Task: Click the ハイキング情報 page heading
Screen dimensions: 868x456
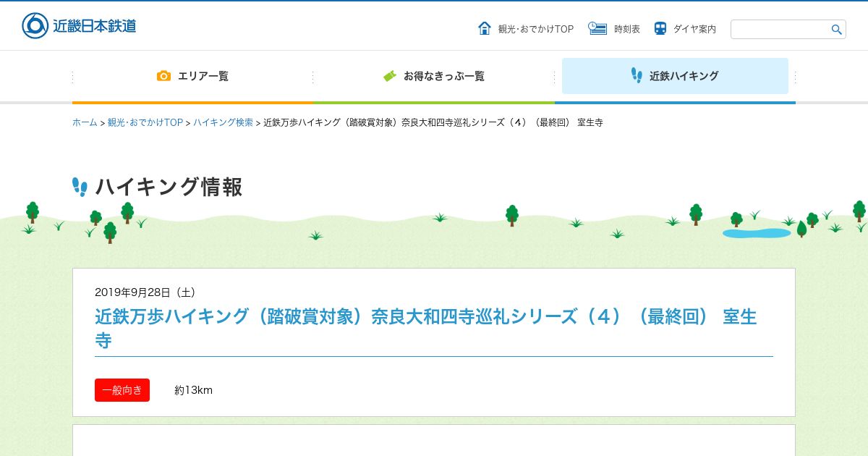Action: 169,187
